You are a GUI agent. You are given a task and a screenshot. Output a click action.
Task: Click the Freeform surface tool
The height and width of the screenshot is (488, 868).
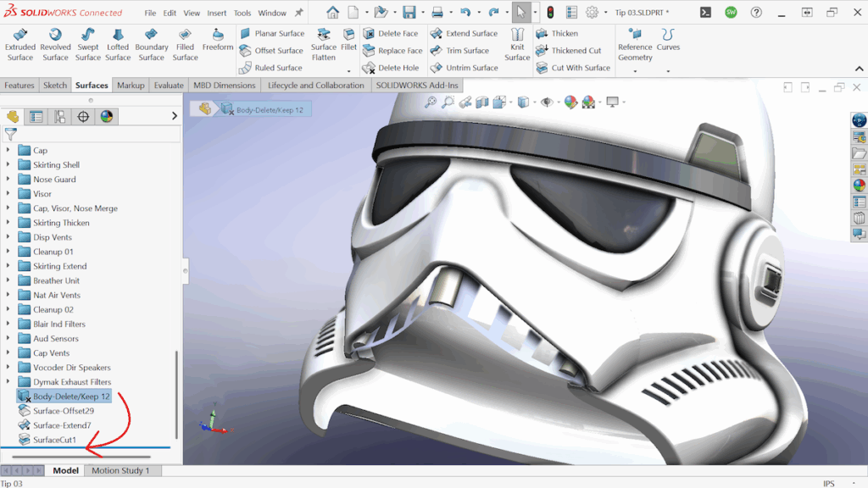click(218, 42)
